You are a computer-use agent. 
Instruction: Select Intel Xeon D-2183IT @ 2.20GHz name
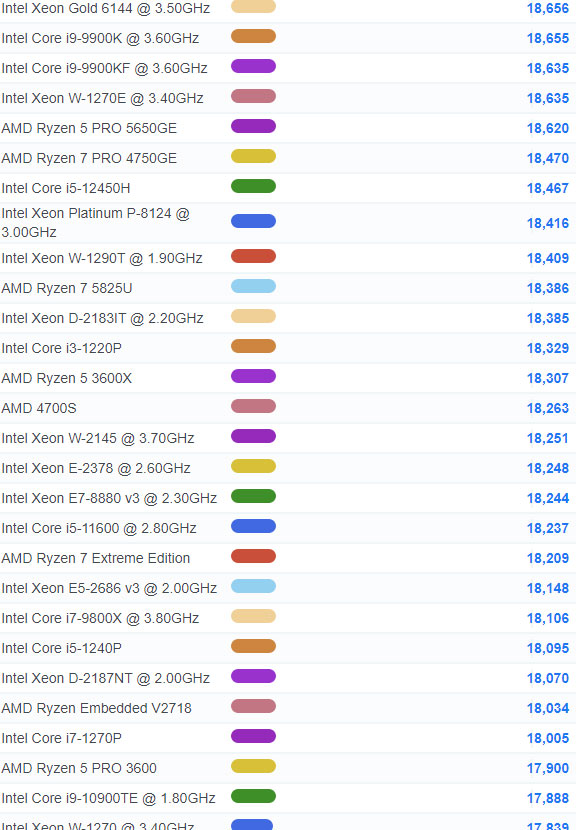[x=102, y=318]
